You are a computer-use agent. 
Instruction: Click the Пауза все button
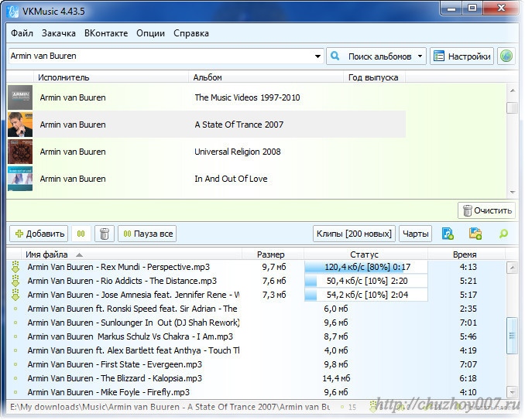[x=147, y=234]
